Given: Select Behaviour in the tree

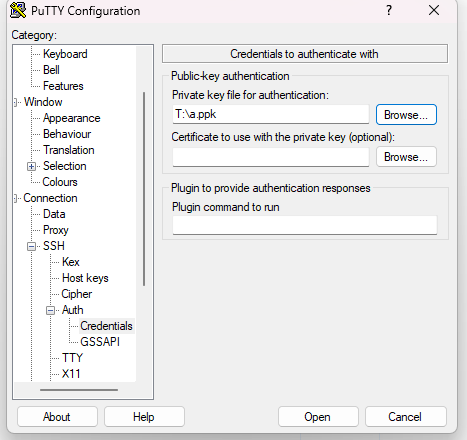Looking at the screenshot, I should coord(67,134).
